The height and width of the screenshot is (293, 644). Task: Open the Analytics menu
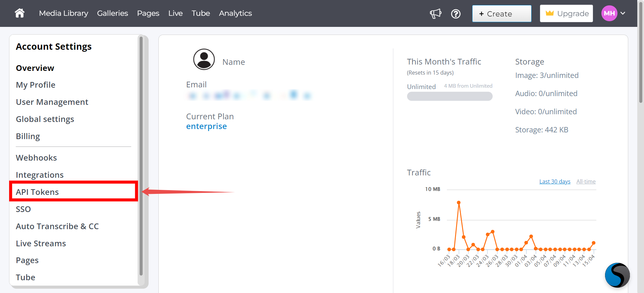[x=235, y=13]
